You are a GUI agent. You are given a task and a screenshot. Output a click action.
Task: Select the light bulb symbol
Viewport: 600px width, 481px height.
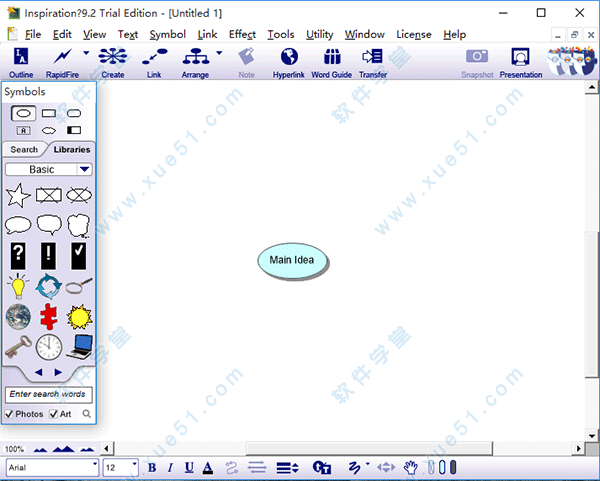point(18,287)
